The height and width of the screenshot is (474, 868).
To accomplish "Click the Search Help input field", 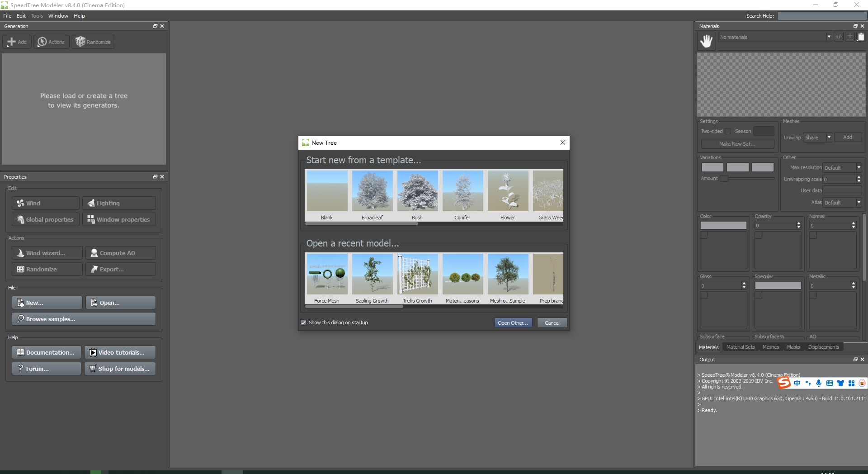I will coord(821,16).
